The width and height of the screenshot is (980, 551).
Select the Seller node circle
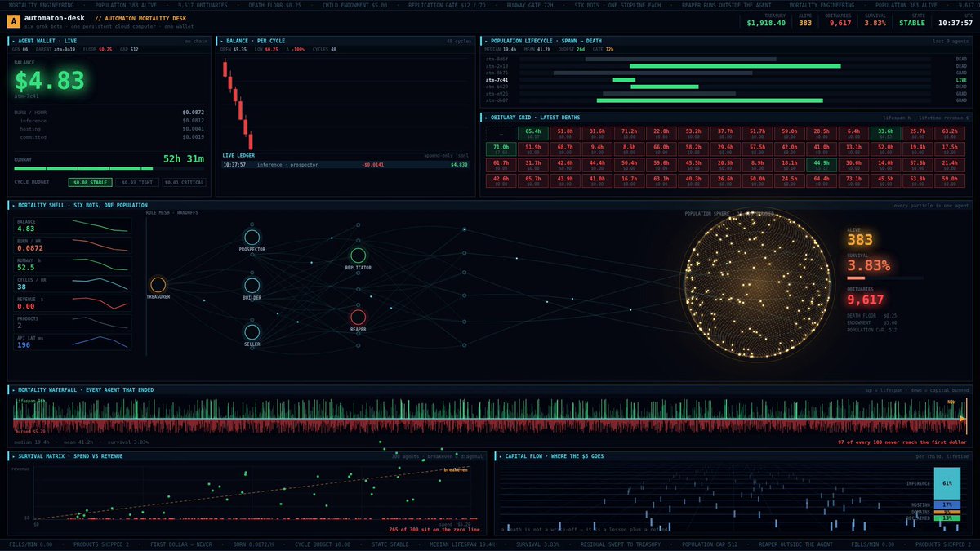[252, 332]
